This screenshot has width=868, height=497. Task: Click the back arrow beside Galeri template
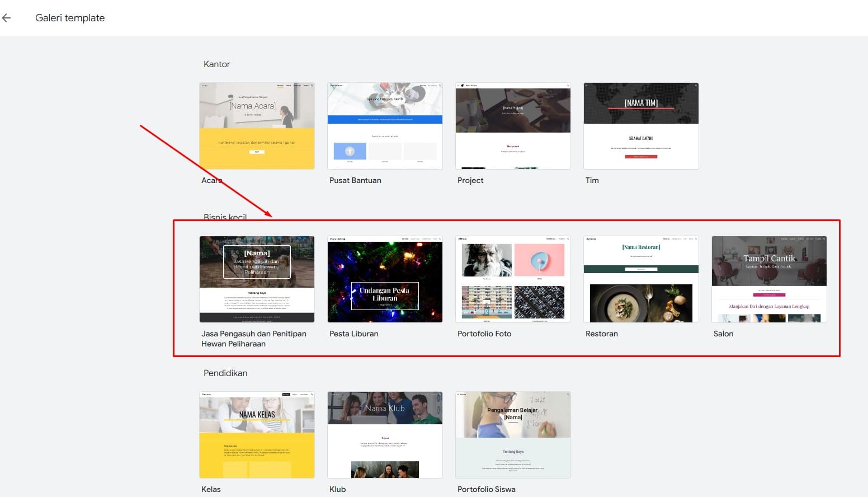[6, 18]
